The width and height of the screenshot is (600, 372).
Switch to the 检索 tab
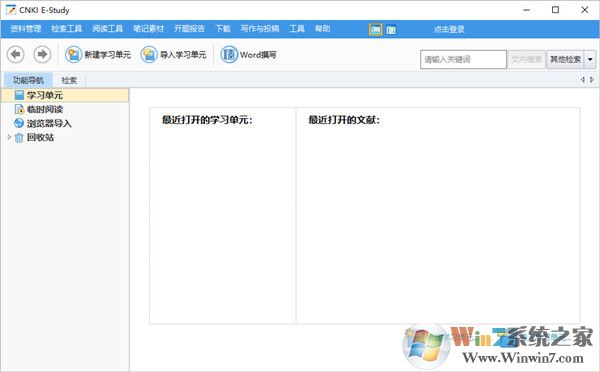point(69,80)
